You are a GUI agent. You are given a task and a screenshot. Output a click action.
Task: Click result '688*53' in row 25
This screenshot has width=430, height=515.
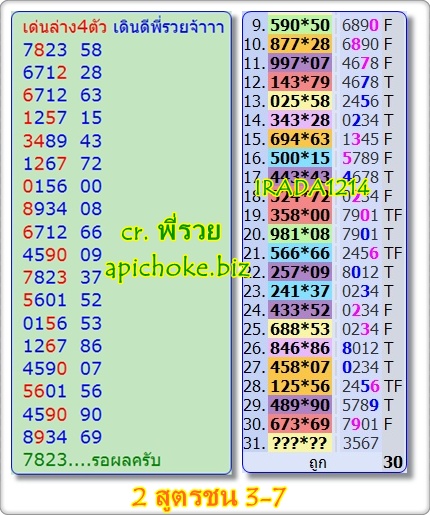coord(300,329)
